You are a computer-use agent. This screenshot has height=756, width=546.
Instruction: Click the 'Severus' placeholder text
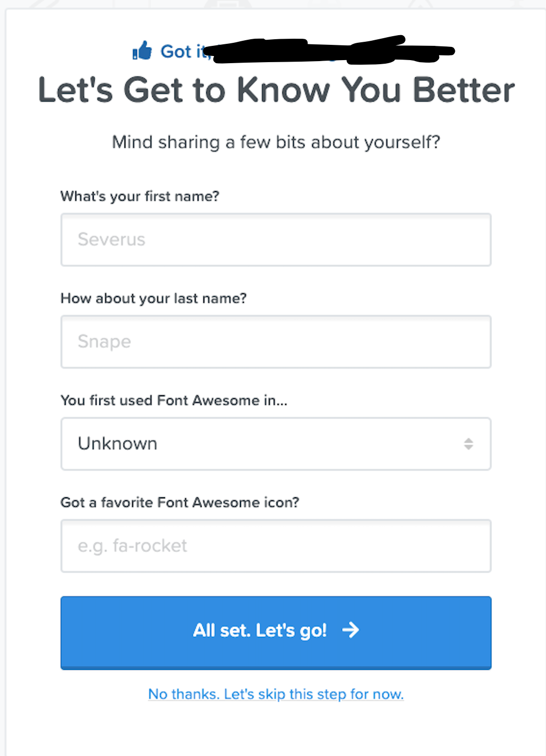112,239
